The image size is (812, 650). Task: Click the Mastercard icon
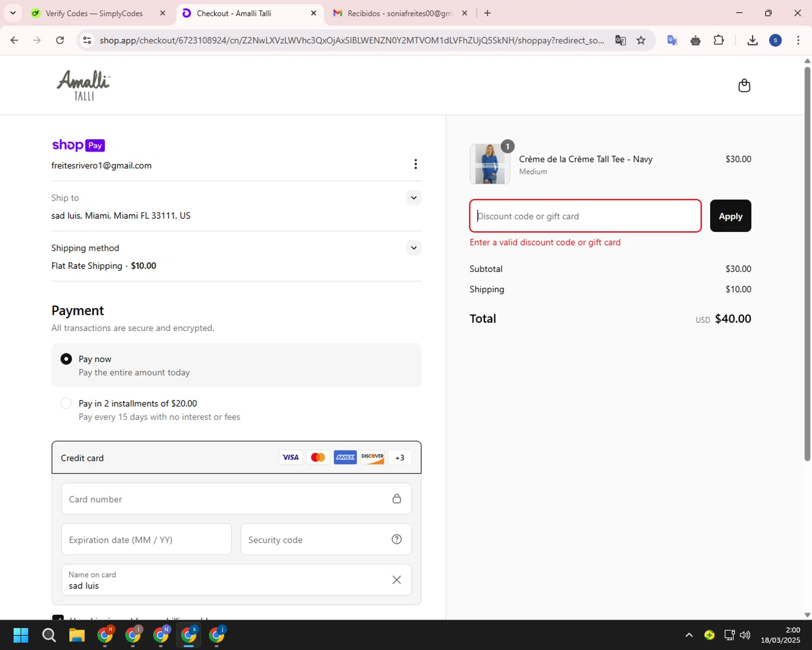click(318, 458)
